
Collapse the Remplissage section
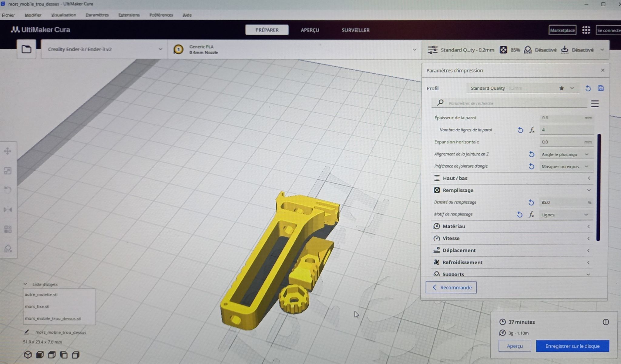(x=589, y=190)
